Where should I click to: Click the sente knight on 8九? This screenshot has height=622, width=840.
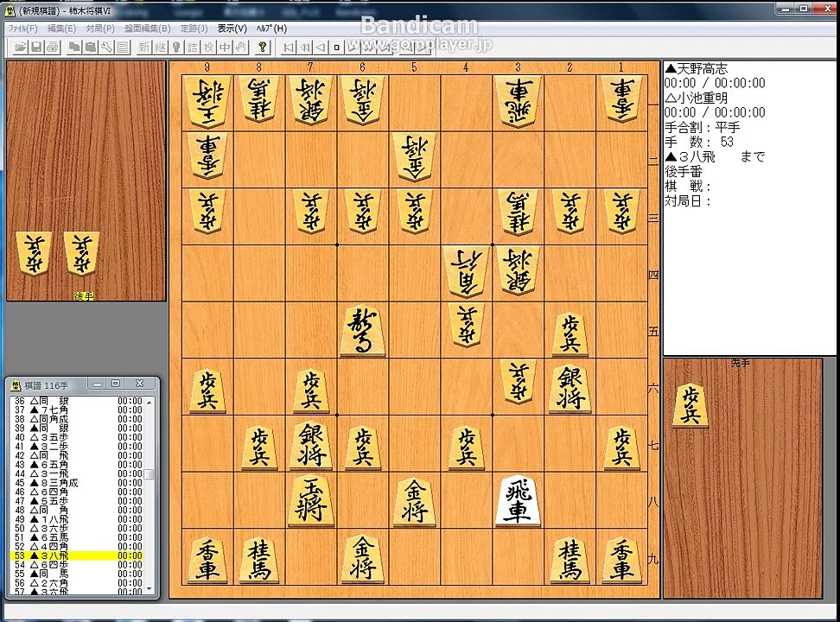[258, 559]
